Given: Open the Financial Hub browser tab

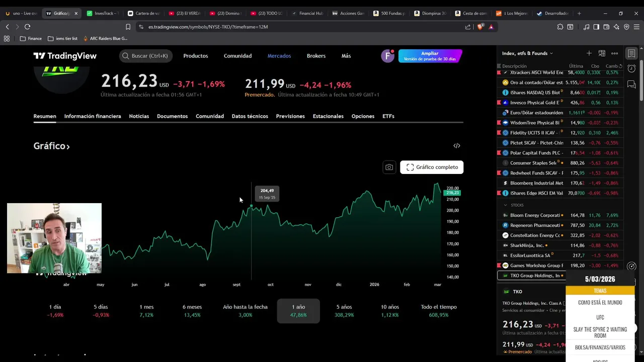Looking at the screenshot, I should (307, 13).
